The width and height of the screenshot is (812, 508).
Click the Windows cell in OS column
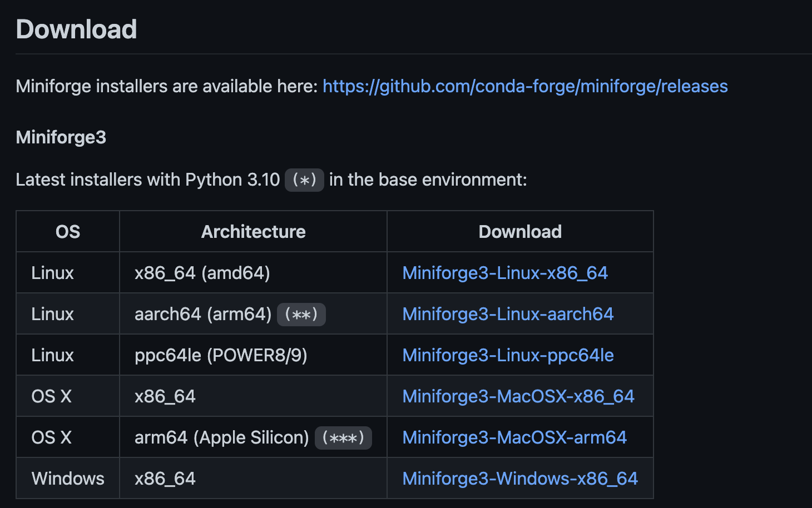[x=68, y=479]
